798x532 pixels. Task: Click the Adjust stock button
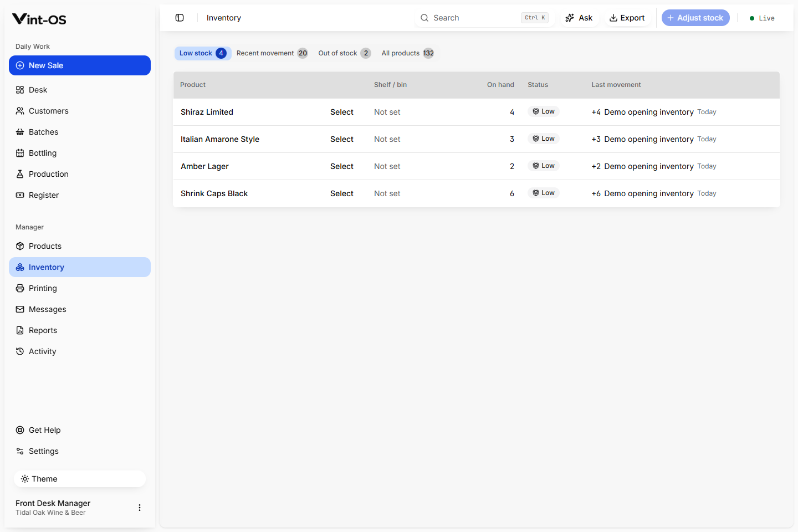coord(695,18)
